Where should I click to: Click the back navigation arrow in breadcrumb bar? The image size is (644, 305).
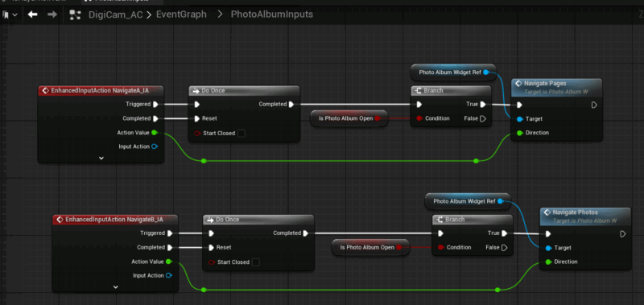[x=32, y=14]
